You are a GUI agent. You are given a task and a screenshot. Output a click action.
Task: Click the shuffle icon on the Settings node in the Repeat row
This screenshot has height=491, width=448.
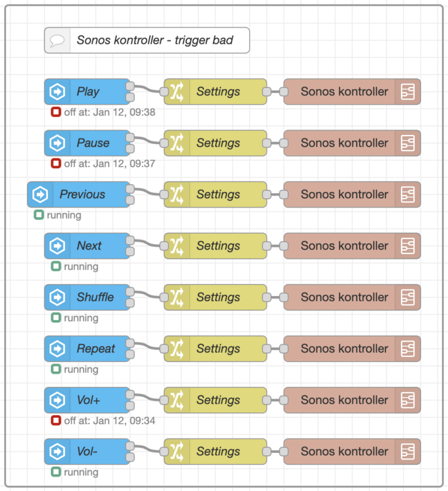pyautogui.click(x=177, y=349)
